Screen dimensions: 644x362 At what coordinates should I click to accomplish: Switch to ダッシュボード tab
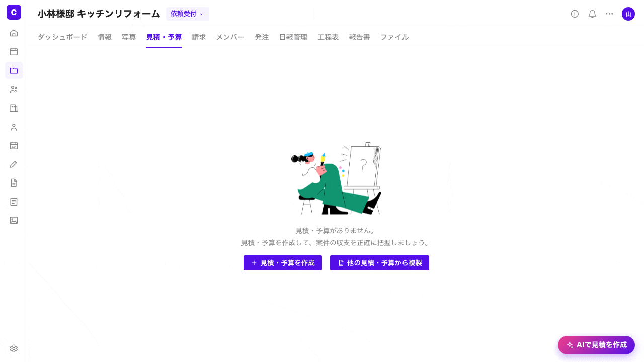(62, 37)
